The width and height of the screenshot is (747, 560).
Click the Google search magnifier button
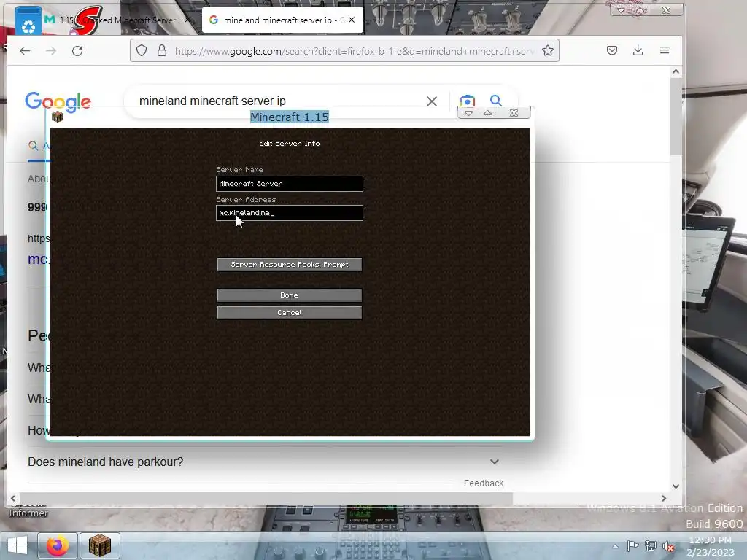(x=496, y=101)
